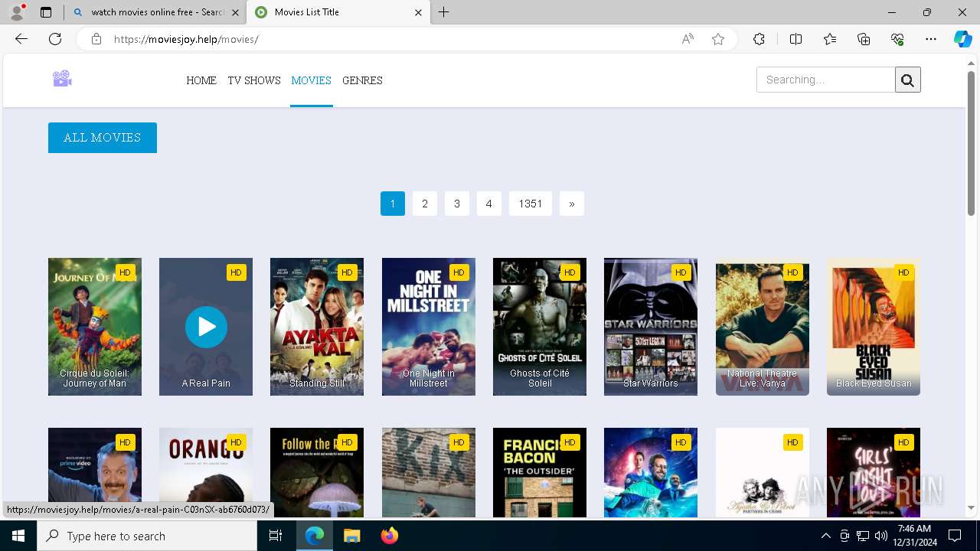Open browser Extensions menu
Viewport: 980px width, 551px height.
click(x=759, y=39)
